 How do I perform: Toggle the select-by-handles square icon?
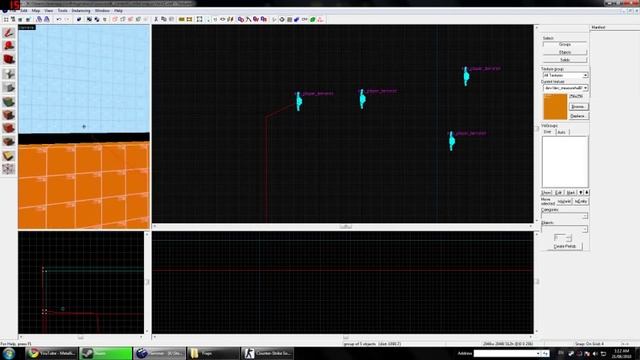(x=200, y=19)
